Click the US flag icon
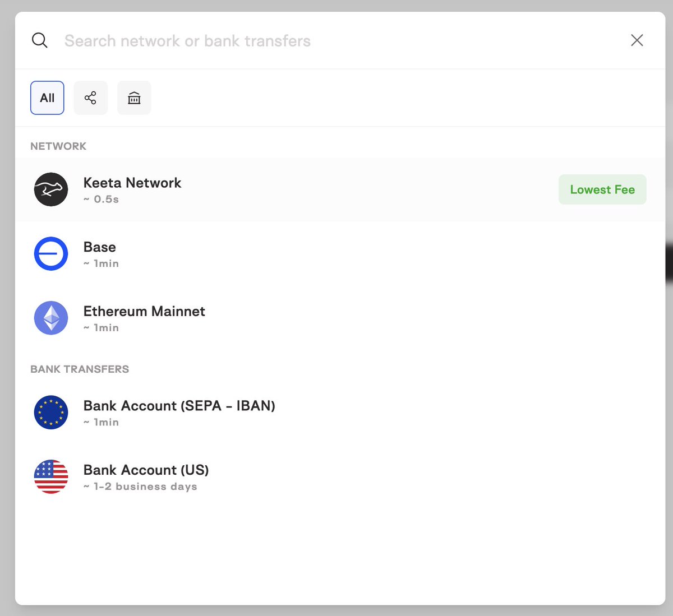The height and width of the screenshot is (616, 673). [51, 477]
